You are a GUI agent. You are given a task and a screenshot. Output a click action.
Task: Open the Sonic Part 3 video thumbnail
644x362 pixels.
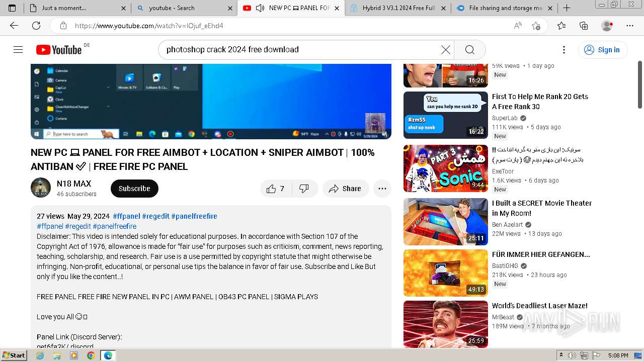point(446,168)
